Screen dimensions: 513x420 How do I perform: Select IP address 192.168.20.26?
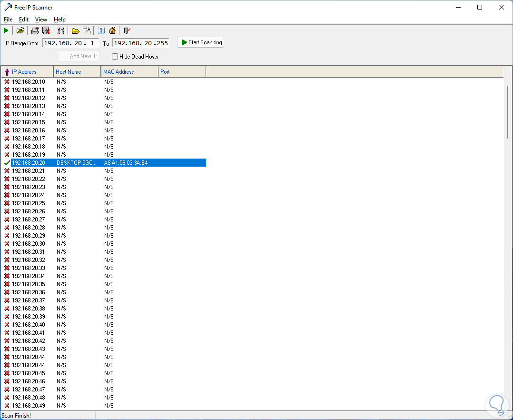coord(28,211)
